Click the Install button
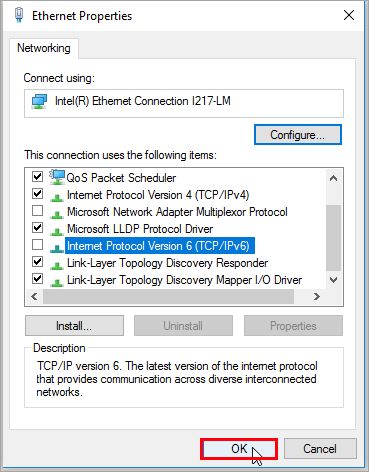369x472 pixels. (x=74, y=326)
